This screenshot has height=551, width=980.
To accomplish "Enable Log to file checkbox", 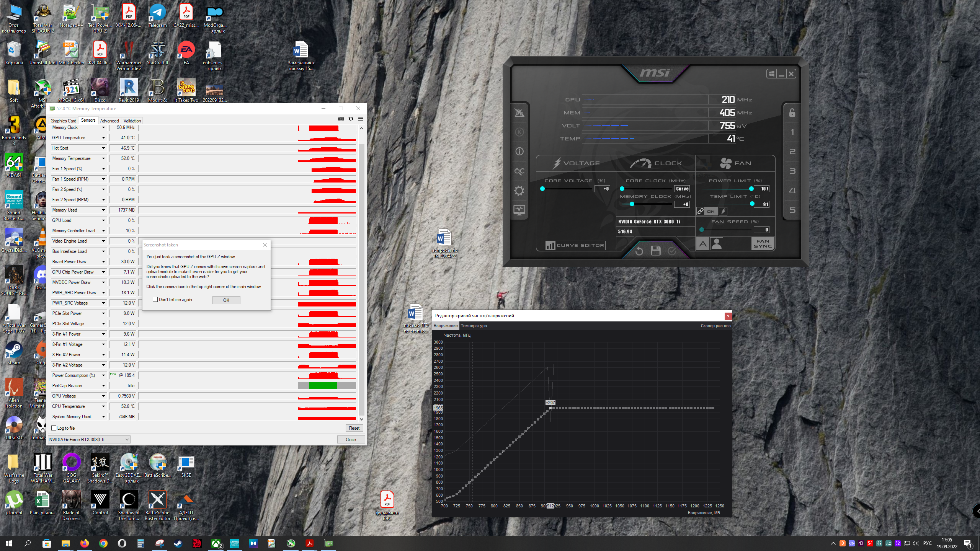I will coord(54,428).
